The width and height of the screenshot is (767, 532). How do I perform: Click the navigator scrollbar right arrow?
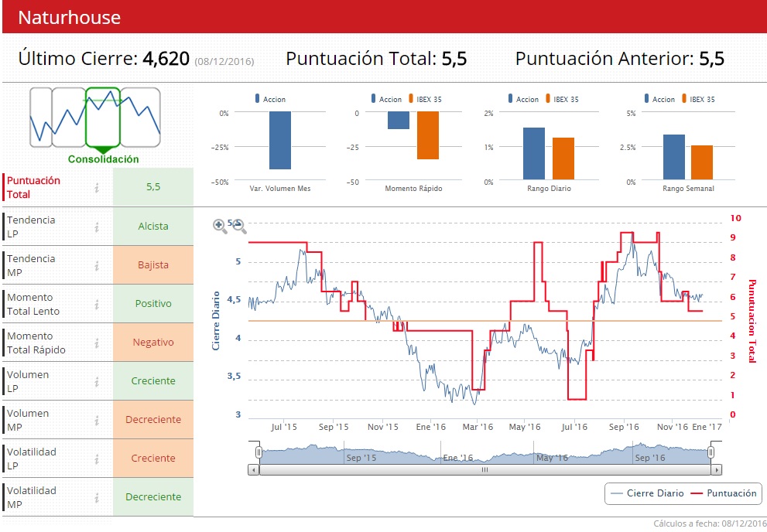717,470
